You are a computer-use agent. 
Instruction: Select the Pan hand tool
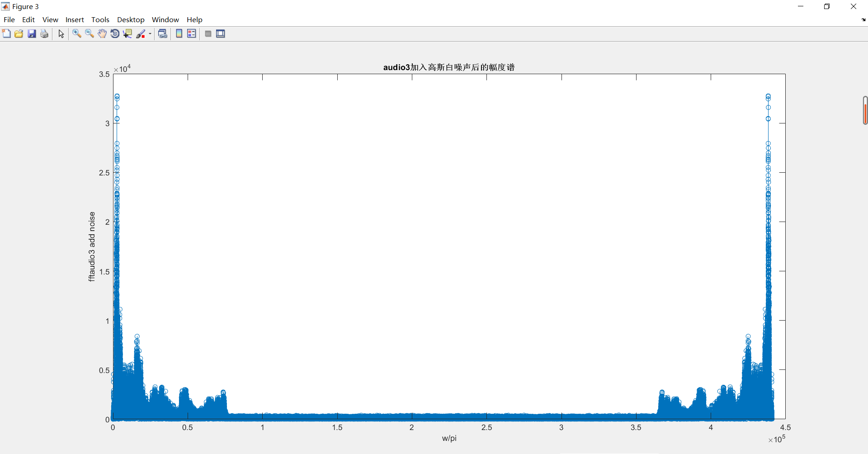102,34
